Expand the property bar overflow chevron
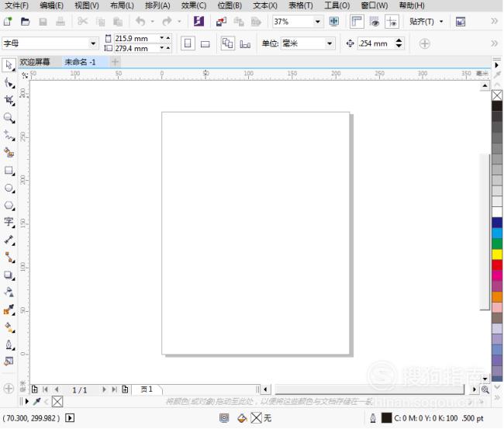Viewport: 504px width, 429px height. 495,43
